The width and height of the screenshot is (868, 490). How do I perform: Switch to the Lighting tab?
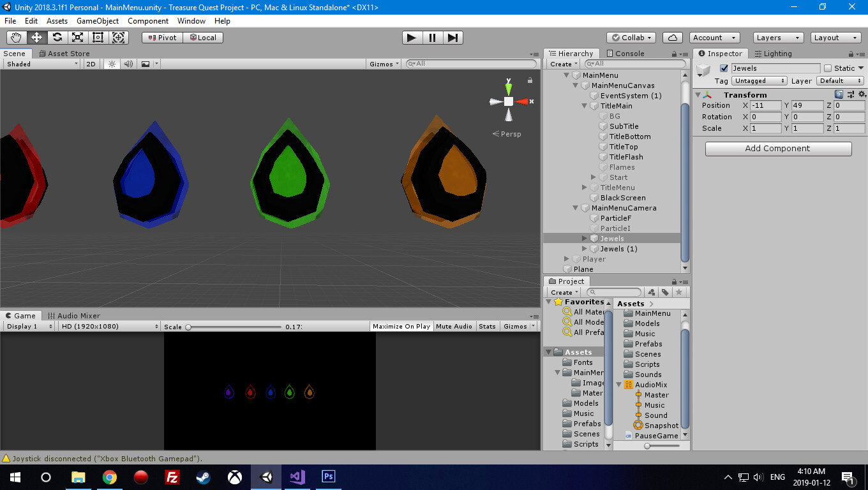772,54
